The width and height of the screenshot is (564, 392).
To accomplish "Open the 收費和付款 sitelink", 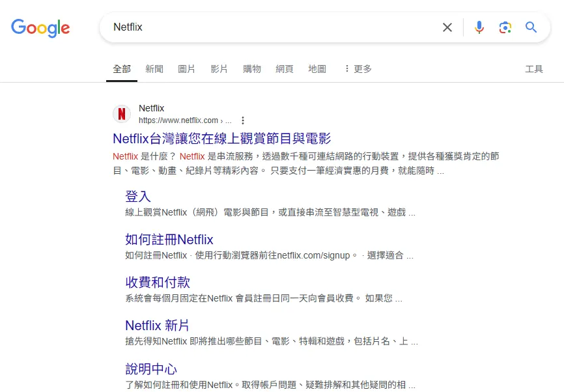I will pos(158,283).
